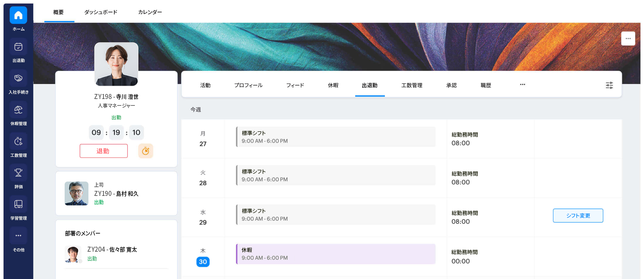Image resolution: width=644 pixels, height=279 pixels.
Task: Open その他 from the sidebar ellipsis
Action: click(18, 235)
